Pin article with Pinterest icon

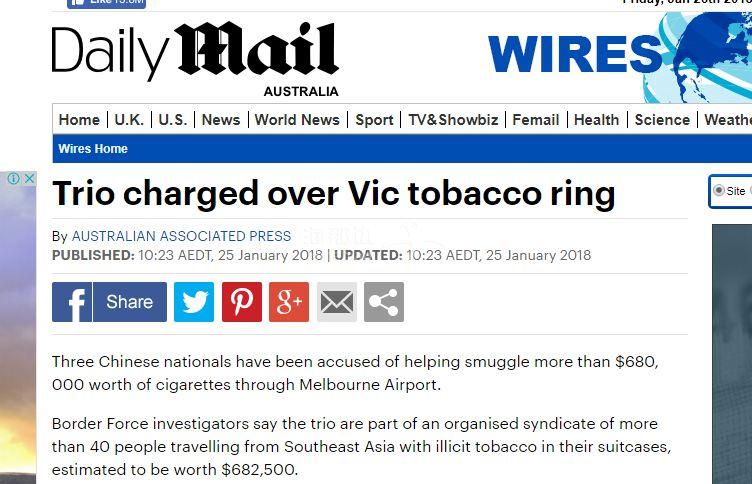click(x=241, y=302)
